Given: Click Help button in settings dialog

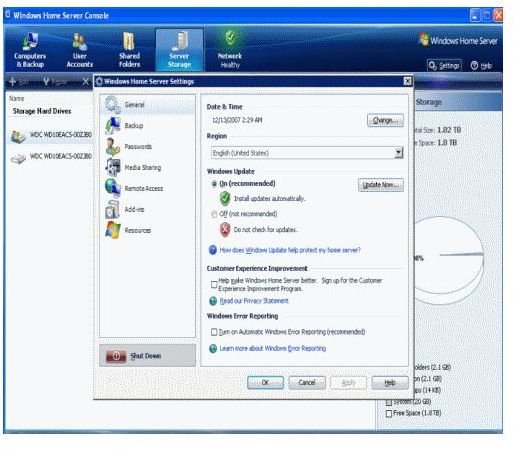Looking at the screenshot, I should 390,383.
